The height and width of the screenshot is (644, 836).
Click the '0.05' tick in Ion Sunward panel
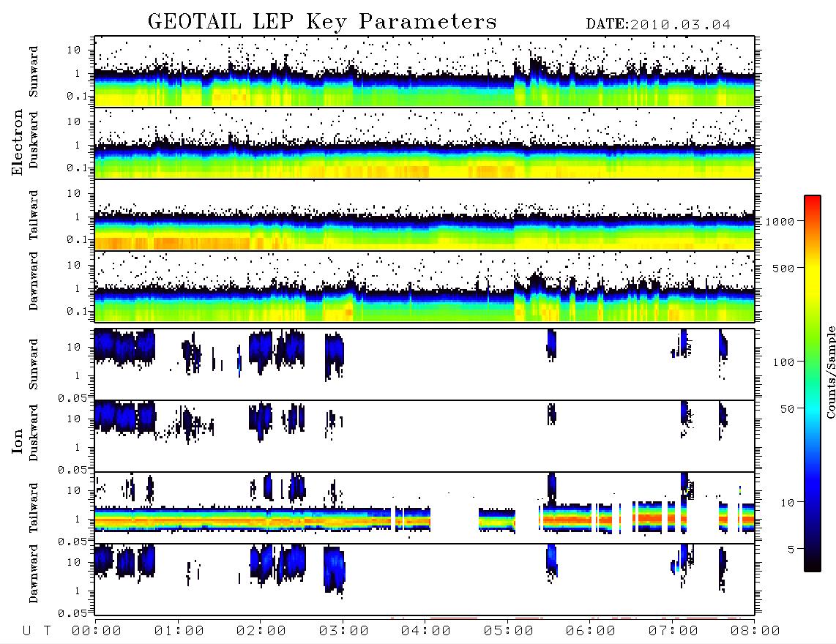tap(72, 397)
